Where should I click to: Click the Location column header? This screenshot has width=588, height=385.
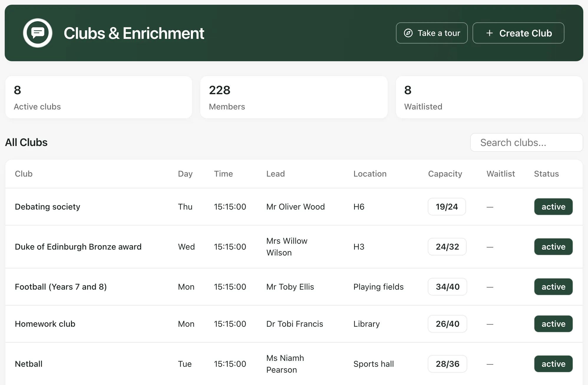[370, 174]
